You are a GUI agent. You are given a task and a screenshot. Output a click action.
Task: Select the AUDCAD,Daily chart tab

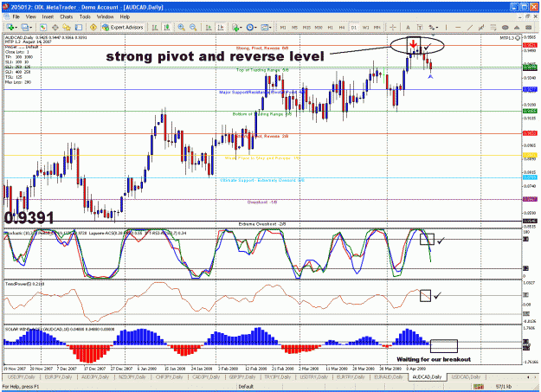[427, 376]
